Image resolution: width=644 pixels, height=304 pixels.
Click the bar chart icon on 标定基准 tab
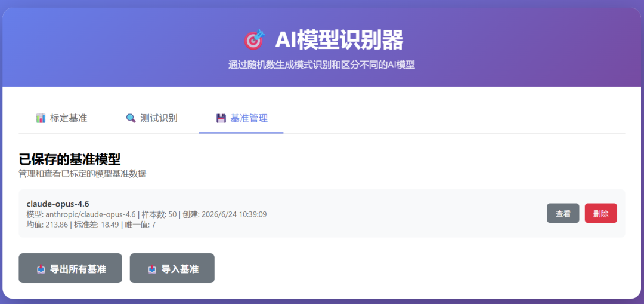tap(41, 119)
